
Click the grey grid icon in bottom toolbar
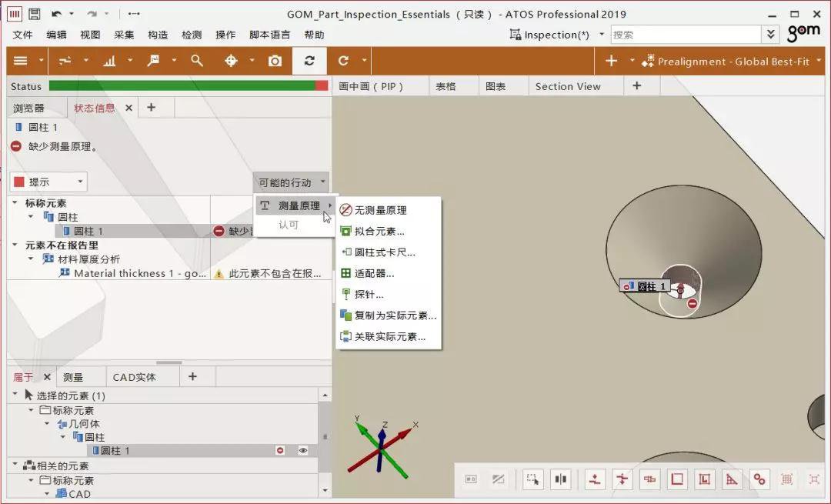786,479
